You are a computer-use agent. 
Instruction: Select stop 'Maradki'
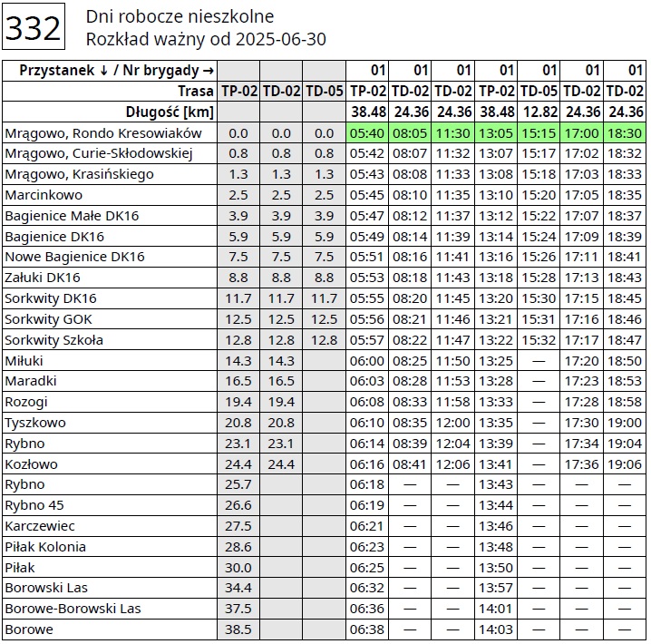coord(30,381)
